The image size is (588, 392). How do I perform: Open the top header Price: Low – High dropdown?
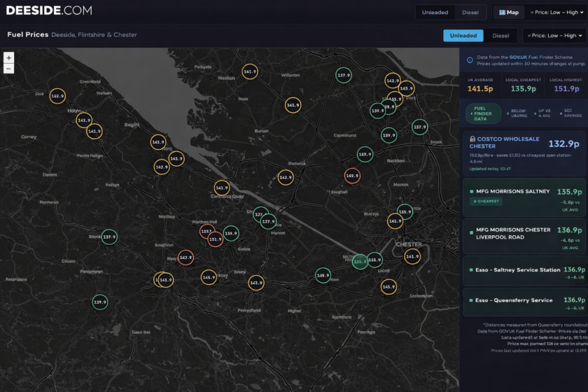[556, 13]
